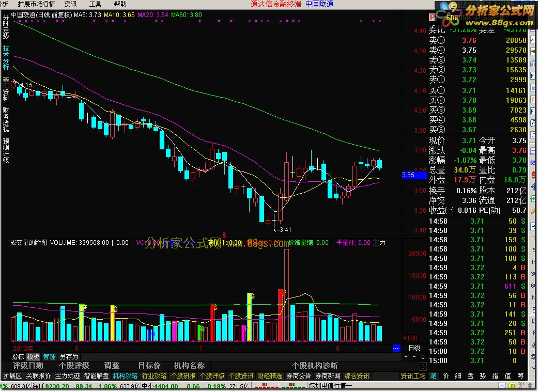Open the 资讯工场 tab
The width and height of the screenshot is (539, 392).
click(x=413, y=376)
